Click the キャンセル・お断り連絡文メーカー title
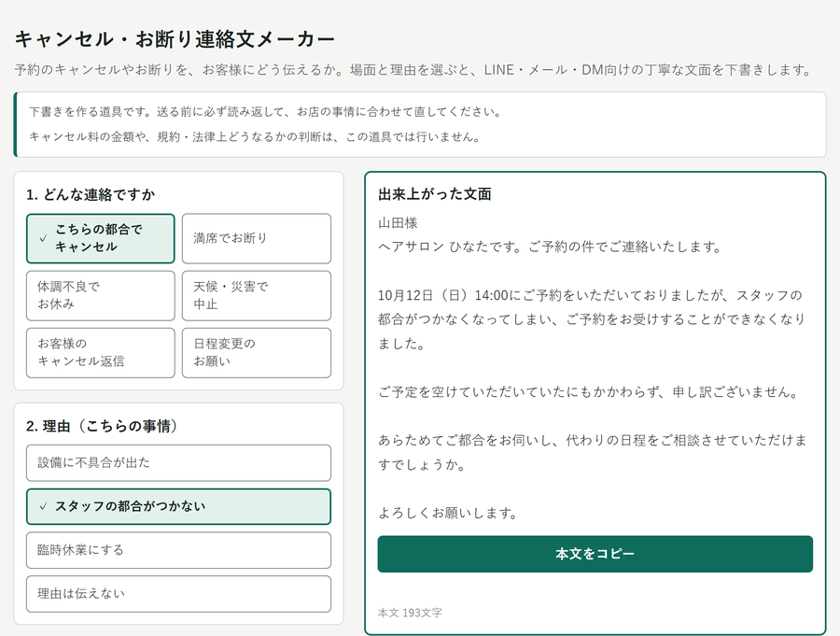 tap(175, 39)
